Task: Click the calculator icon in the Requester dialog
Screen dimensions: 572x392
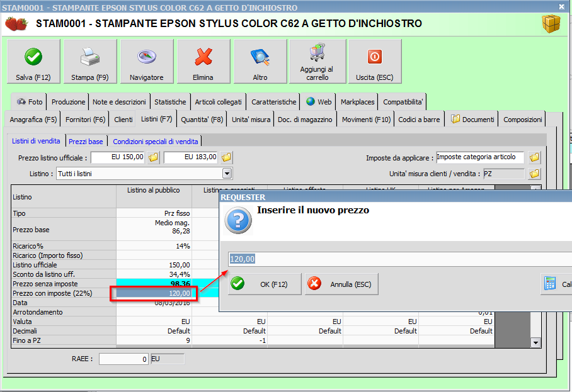Action: pos(550,283)
